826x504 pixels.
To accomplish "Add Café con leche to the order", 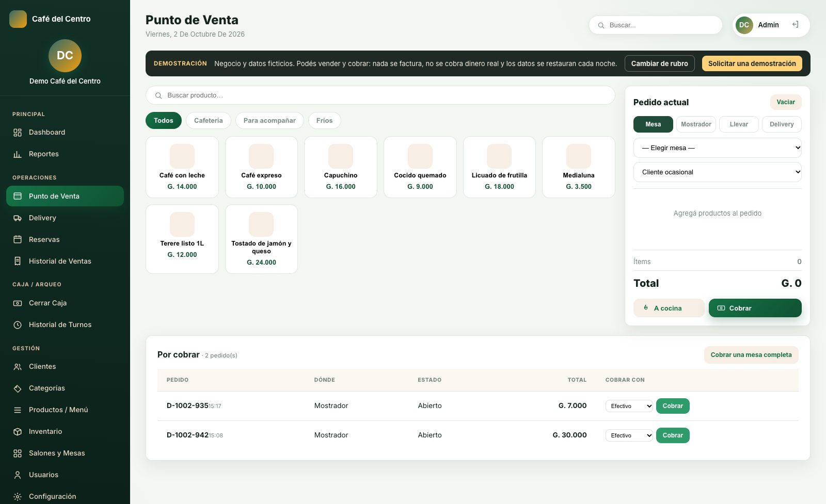I will pyautogui.click(x=182, y=167).
